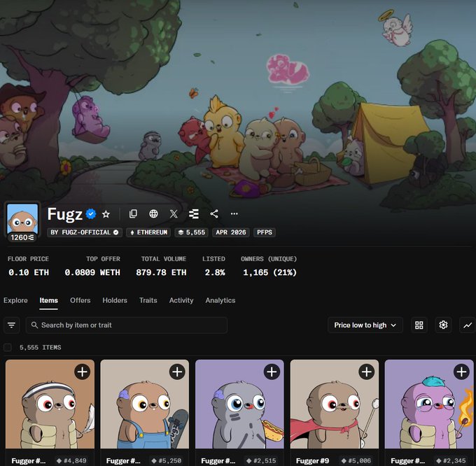
Task: Open the grey hotdog Fugger card
Action: pos(239,404)
